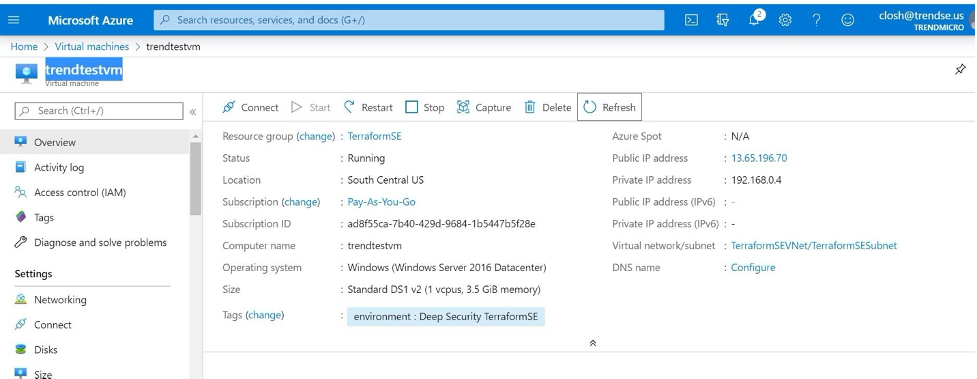Click the Microsoft Azure logo text
977x379 pixels.
(x=90, y=20)
